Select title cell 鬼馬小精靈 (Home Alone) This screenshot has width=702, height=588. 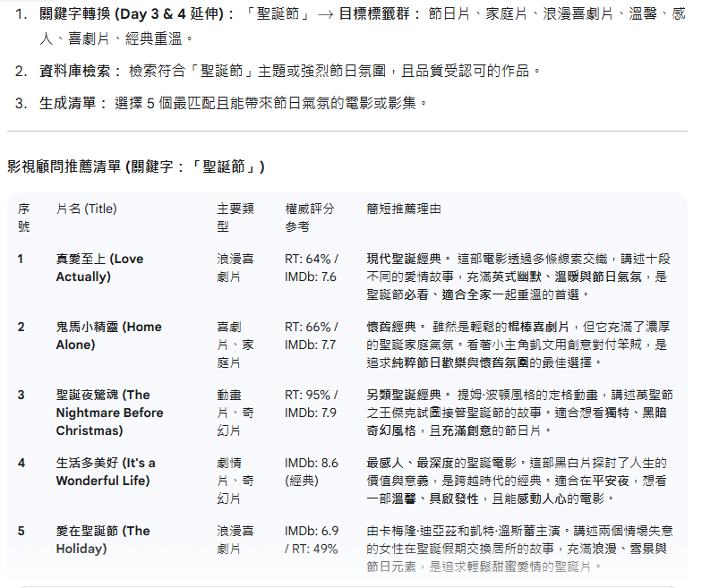(108, 336)
